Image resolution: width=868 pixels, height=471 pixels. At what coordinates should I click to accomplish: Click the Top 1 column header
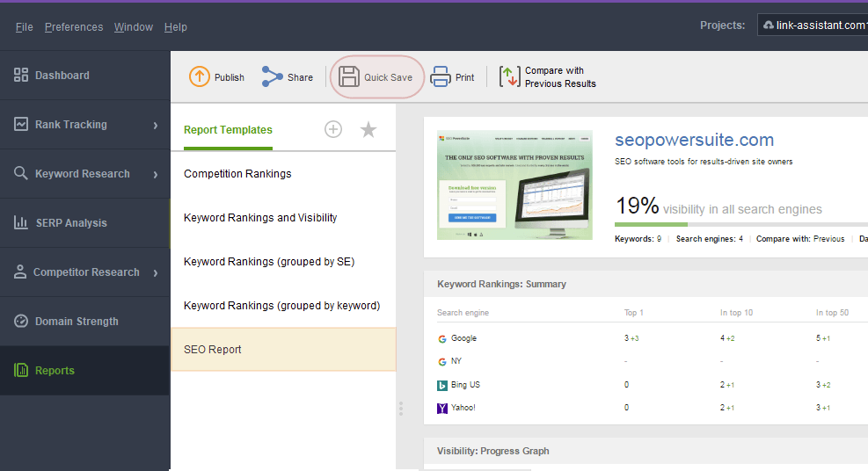tap(634, 312)
